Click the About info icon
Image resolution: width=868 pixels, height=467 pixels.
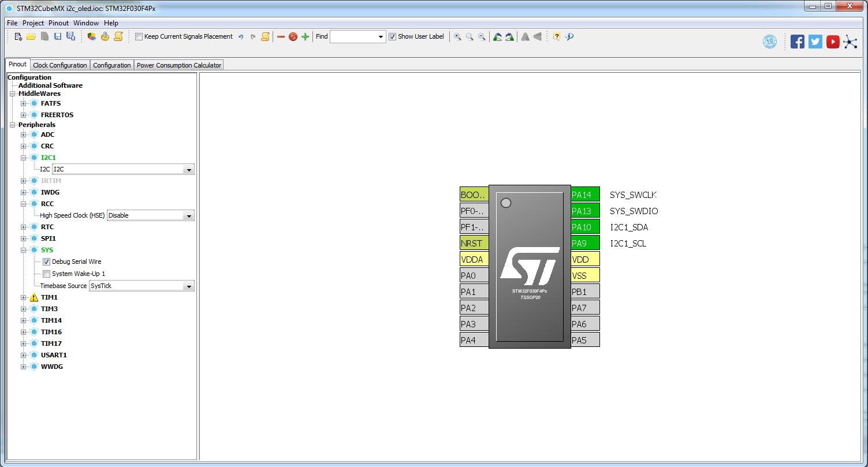point(569,36)
